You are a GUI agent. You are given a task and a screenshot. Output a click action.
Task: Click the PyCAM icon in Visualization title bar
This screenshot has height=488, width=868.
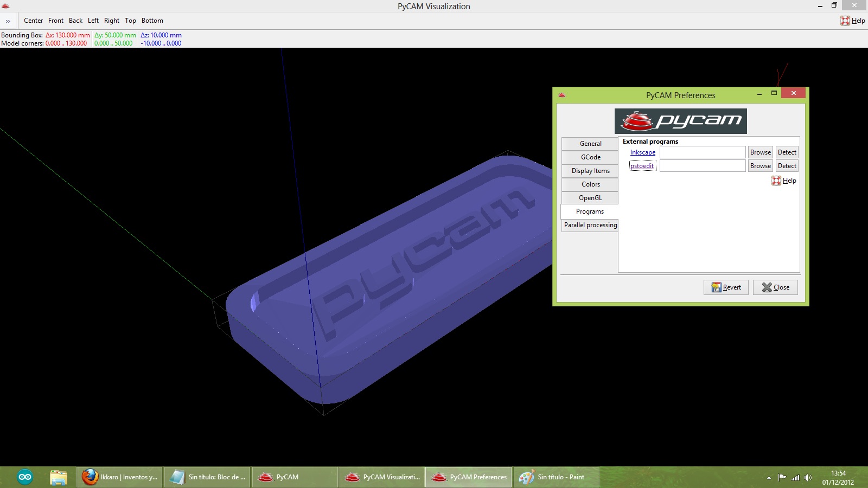[5, 6]
